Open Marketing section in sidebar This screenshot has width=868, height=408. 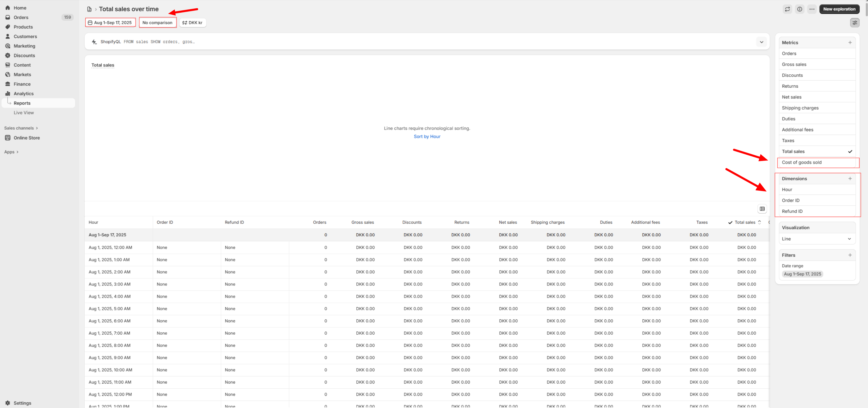click(24, 46)
